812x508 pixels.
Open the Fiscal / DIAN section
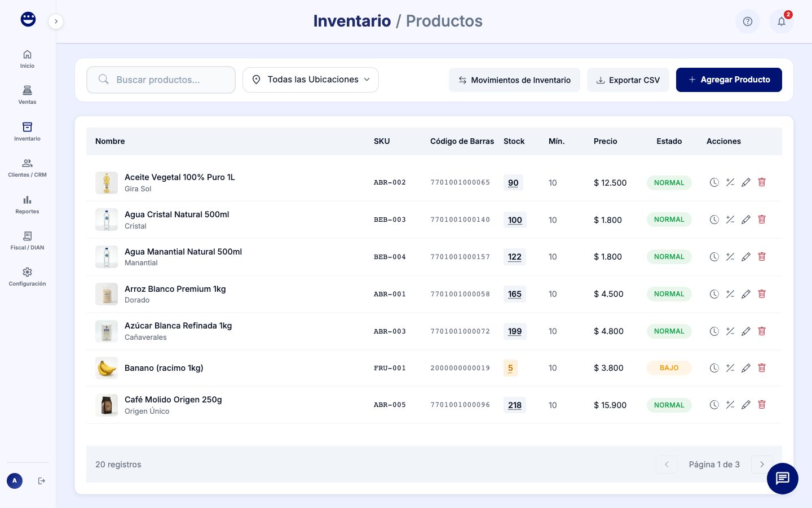pyautogui.click(x=27, y=240)
